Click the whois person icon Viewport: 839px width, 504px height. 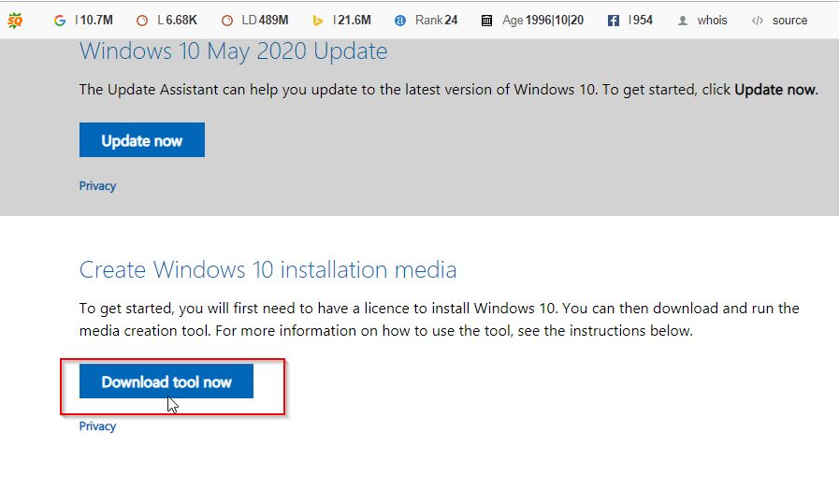(x=682, y=21)
